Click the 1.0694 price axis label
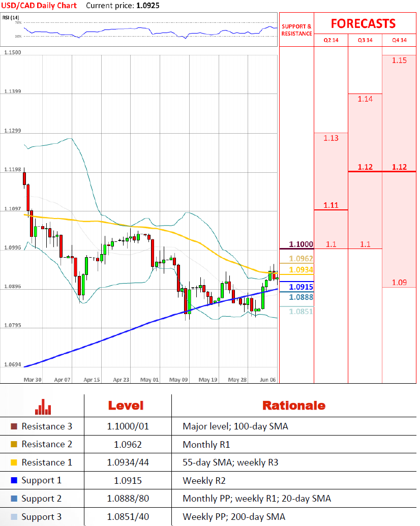Viewport: 420px width, 526px height. point(12,364)
